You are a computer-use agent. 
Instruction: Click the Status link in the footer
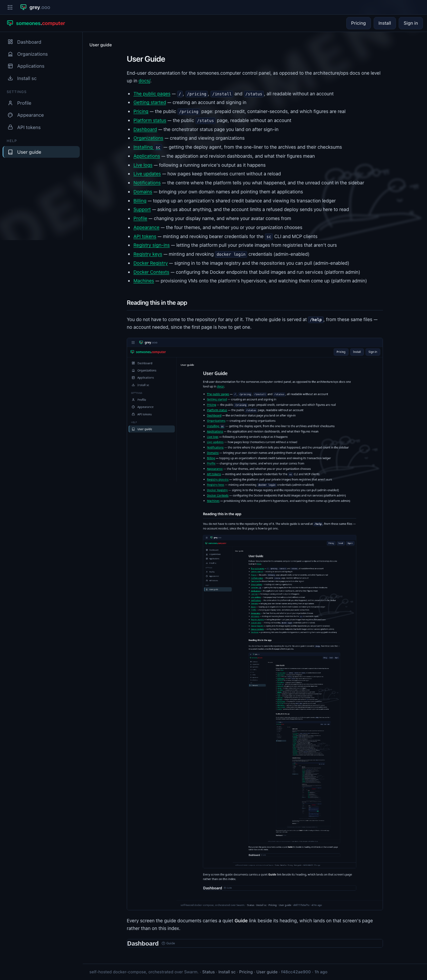pyautogui.click(x=208, y=972)
